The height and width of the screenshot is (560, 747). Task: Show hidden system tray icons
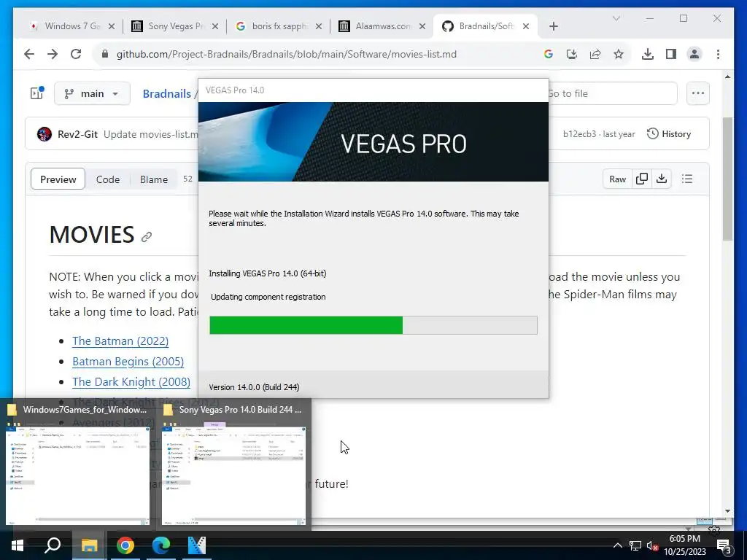[x=617, y=545]
